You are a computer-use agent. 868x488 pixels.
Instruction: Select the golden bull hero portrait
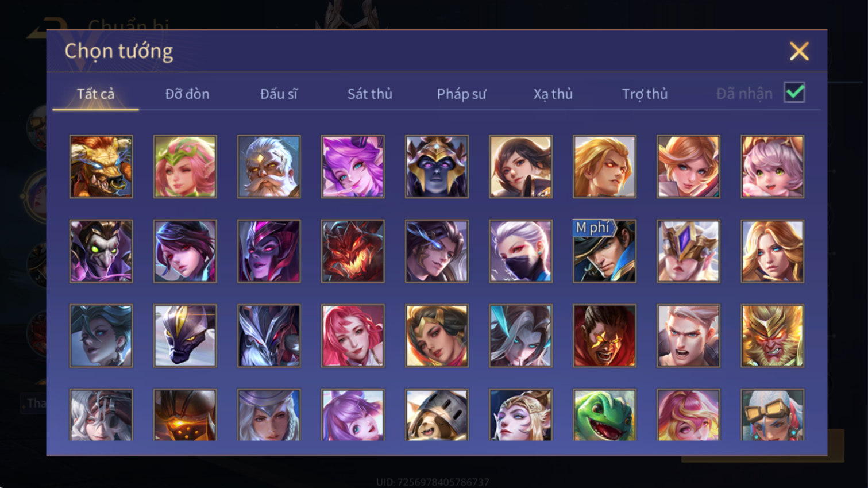tap(101, 167)
